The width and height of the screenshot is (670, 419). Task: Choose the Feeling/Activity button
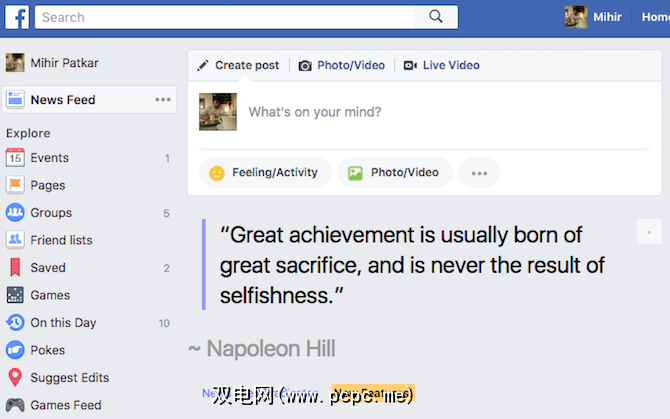click(x=265, y=173)
